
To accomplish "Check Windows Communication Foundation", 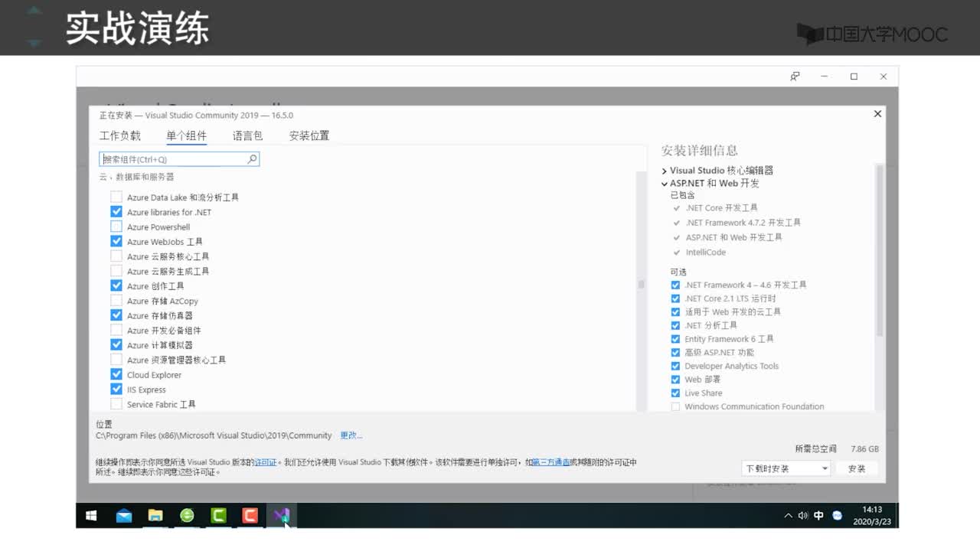I will tap(675, 406).
